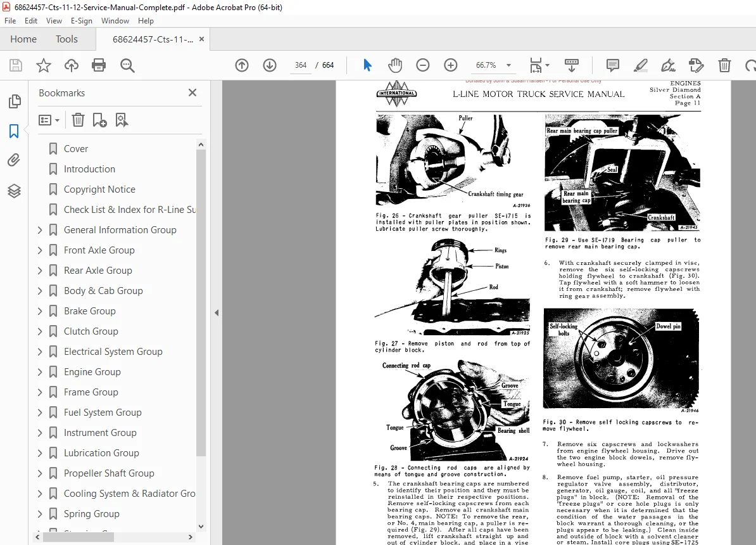Open the File menu
The height and width of the screenshot is (545, 756).
[10, 21]
